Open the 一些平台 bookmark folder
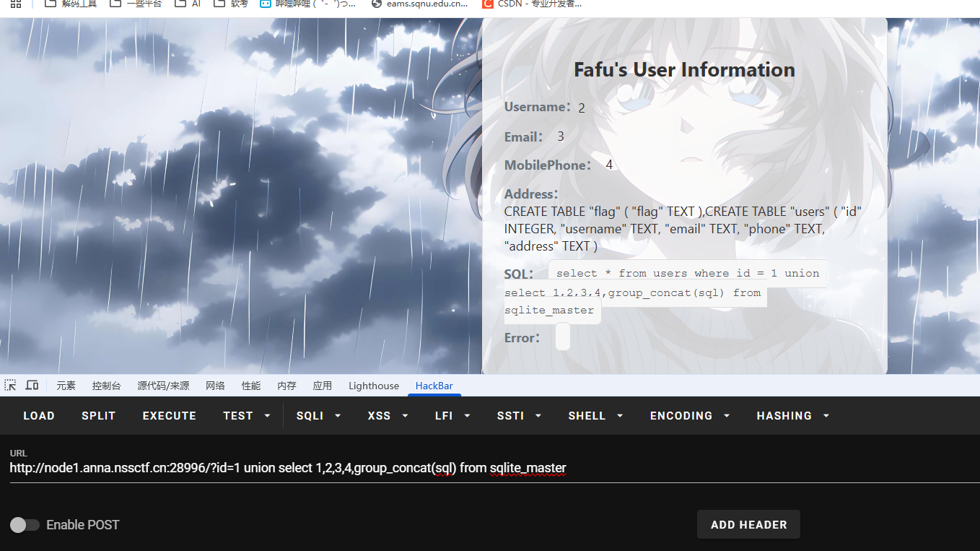This screenshot has height=551, width=980. [x=136, y=4]
